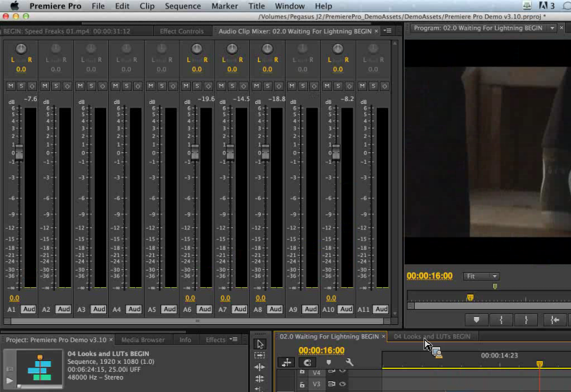Go to In point in Program monitor
This screenshot has width=571, height=392.
pos(554,320)
